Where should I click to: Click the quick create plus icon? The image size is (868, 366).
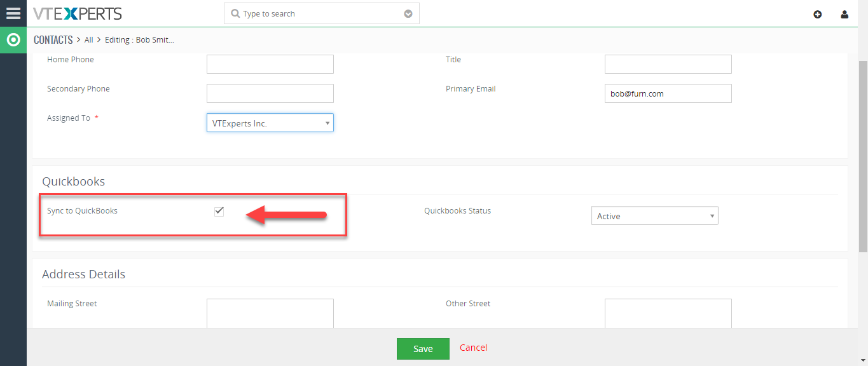coord(818,14)
